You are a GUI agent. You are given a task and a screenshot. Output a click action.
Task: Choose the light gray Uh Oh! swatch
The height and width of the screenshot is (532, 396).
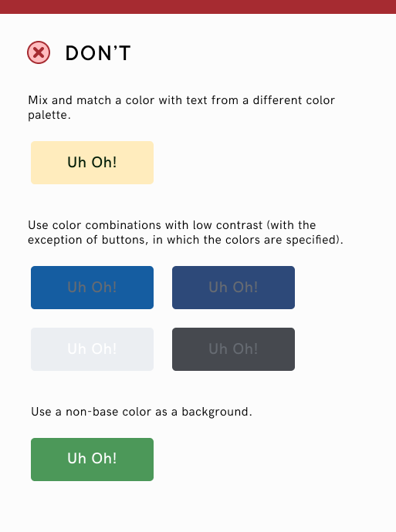[x=92, y=349]
